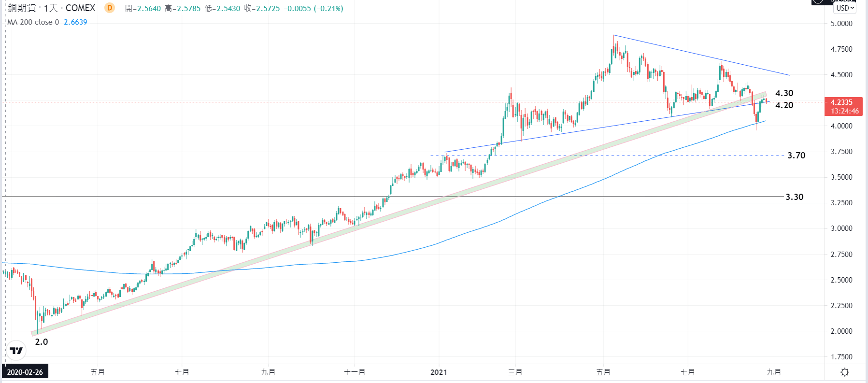Click the 4.30 price annotation
The height and width of the screenshot is (383, 868).
pyautogui.click(x=784, y=93)
